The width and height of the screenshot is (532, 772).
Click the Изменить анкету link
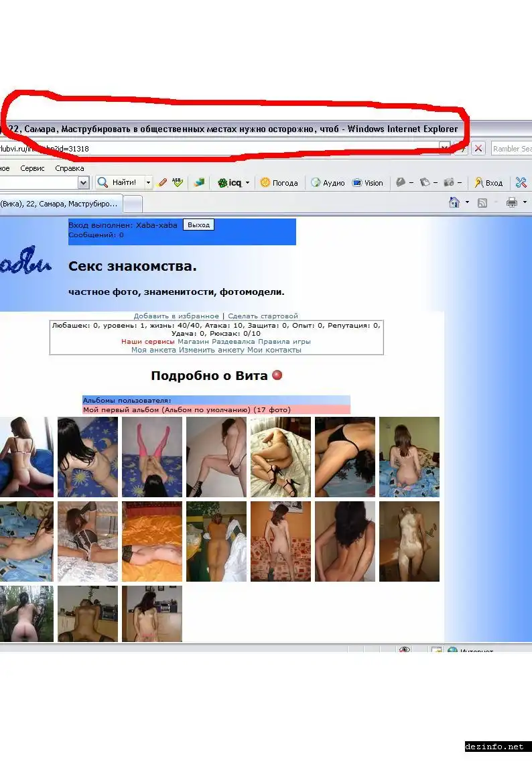point(212,350)
